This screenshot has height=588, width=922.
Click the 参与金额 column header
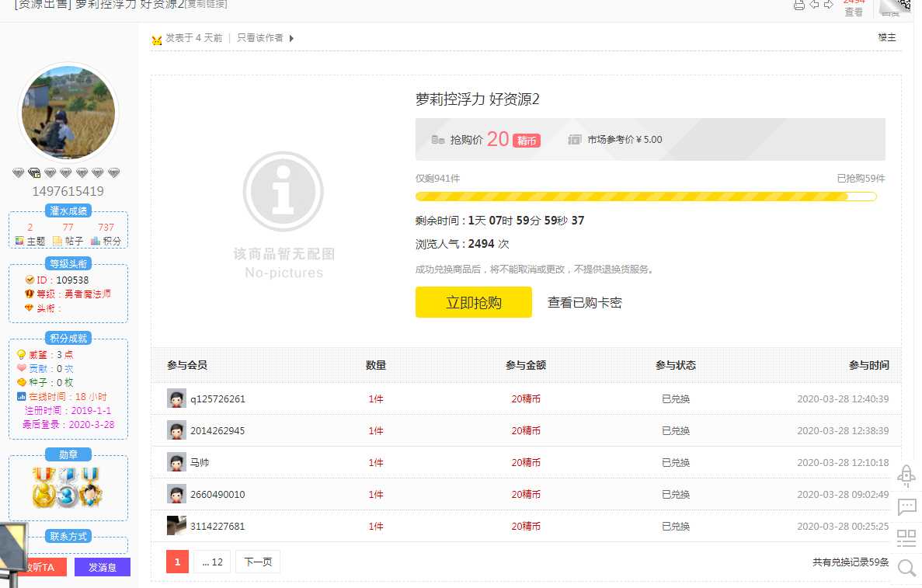click(x=526, y=364)
